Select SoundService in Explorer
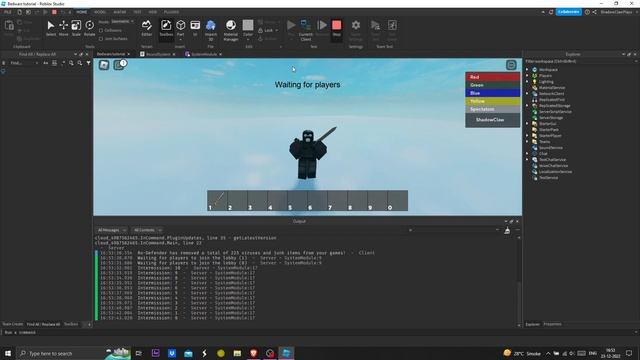The height and width of the screenshot is (360, 640). click(551, 148)
